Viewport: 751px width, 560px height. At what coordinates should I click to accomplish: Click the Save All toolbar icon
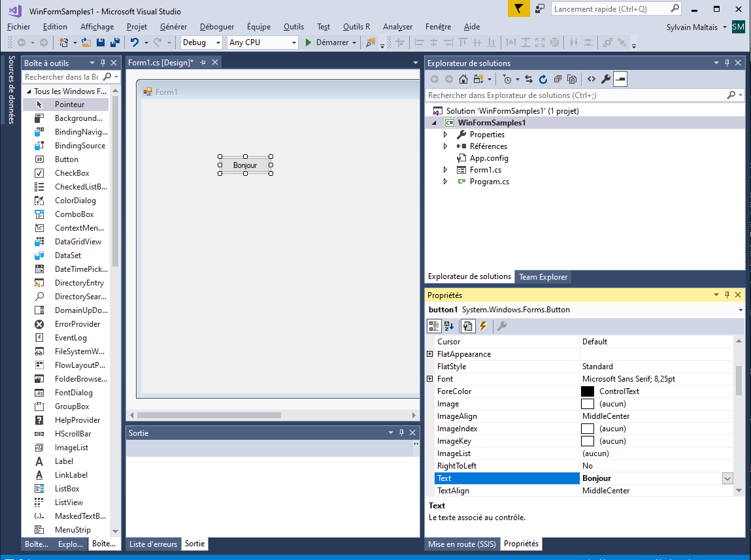tap(114, 42)
